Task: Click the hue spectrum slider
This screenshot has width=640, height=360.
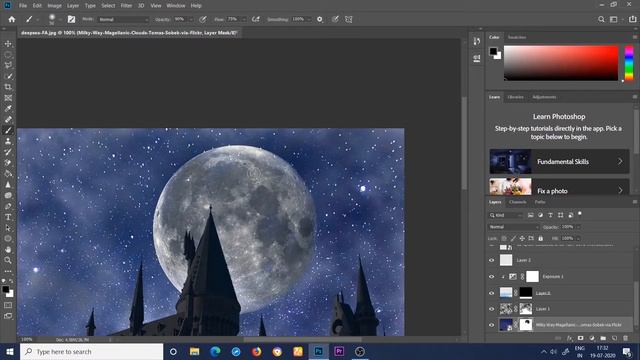Action: (x=629, y=63)
